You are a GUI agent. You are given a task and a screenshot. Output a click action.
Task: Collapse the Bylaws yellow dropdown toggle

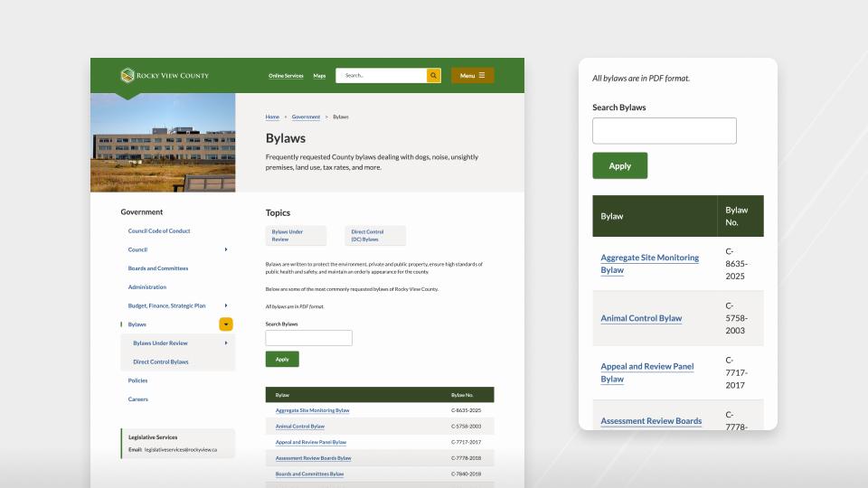point(226,324)
